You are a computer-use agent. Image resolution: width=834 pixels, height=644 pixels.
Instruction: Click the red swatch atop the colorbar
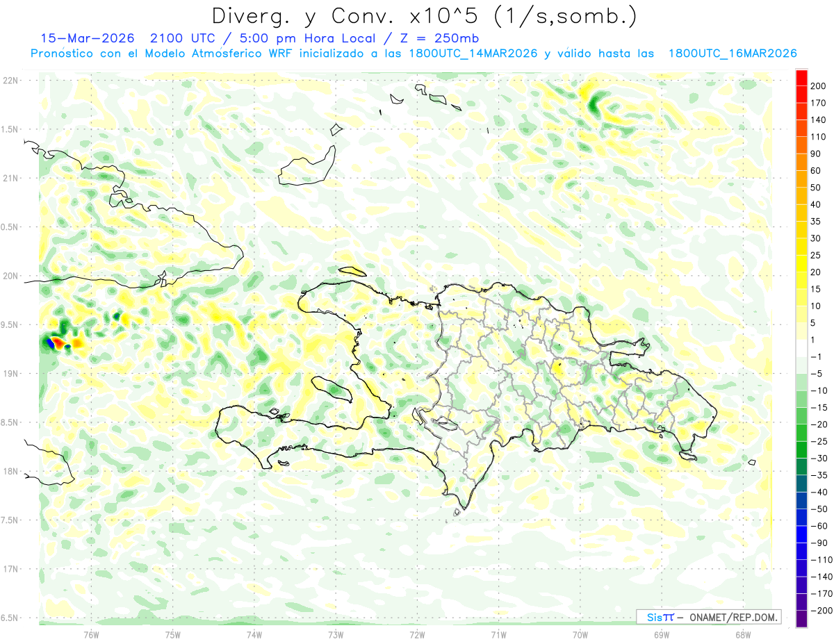tap(801, 78)
